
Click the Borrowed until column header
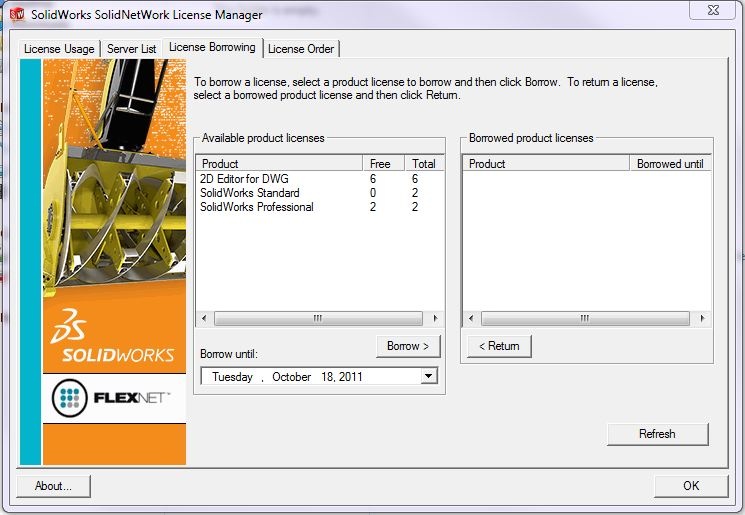tap(670, 163)
